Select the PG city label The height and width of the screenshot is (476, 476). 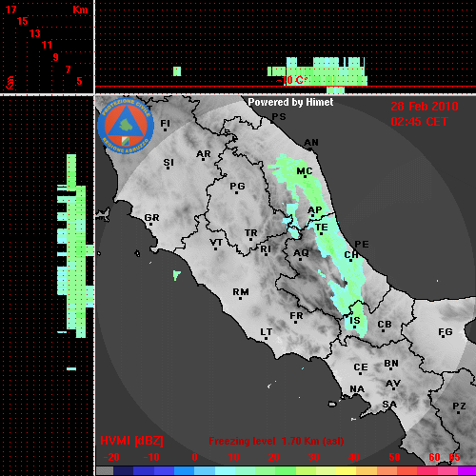[237, 186]
